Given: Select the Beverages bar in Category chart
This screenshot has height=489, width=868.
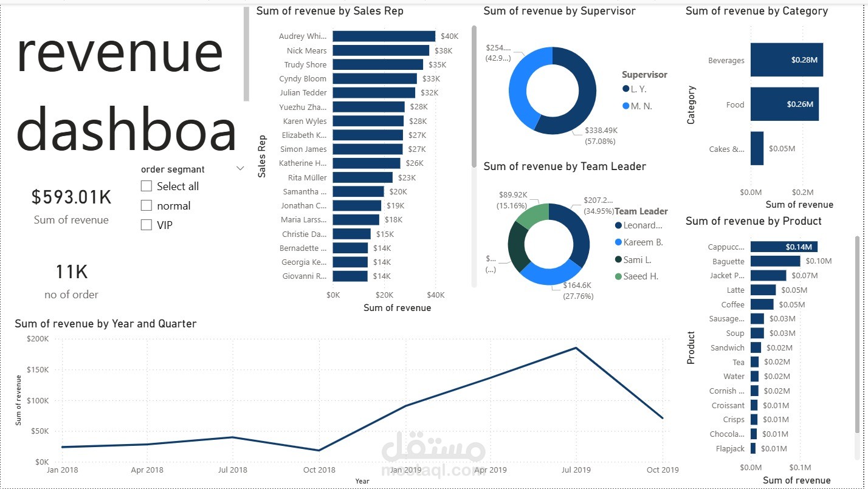Looking at the screenshot, I should click(x=786, y=60).
